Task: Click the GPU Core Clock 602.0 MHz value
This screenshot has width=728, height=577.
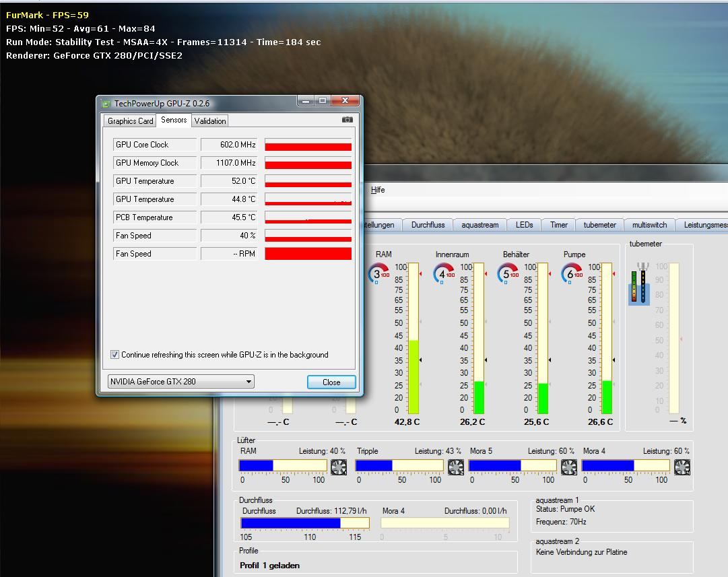Action: point(230,144)
